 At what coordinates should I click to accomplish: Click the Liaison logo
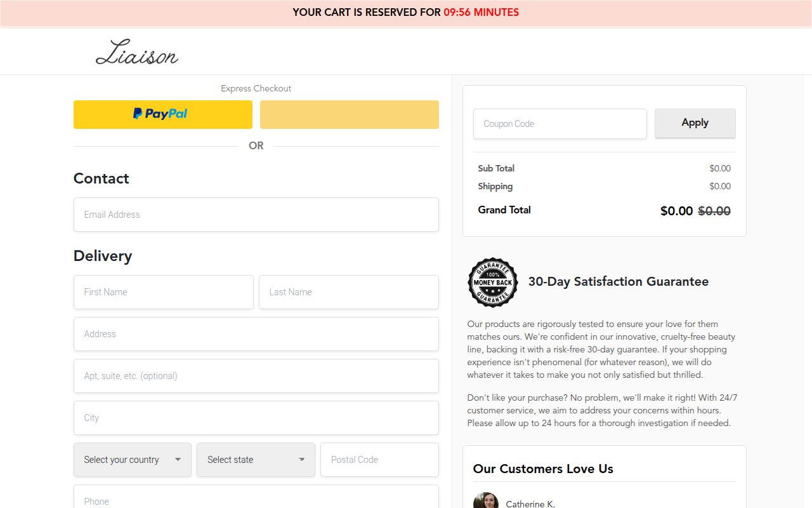click(137, 52)
